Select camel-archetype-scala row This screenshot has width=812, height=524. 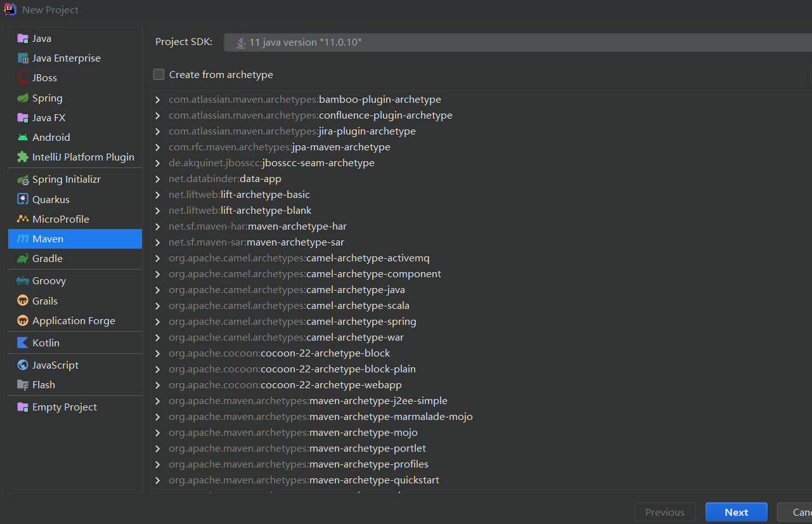[x=481, y=306]
